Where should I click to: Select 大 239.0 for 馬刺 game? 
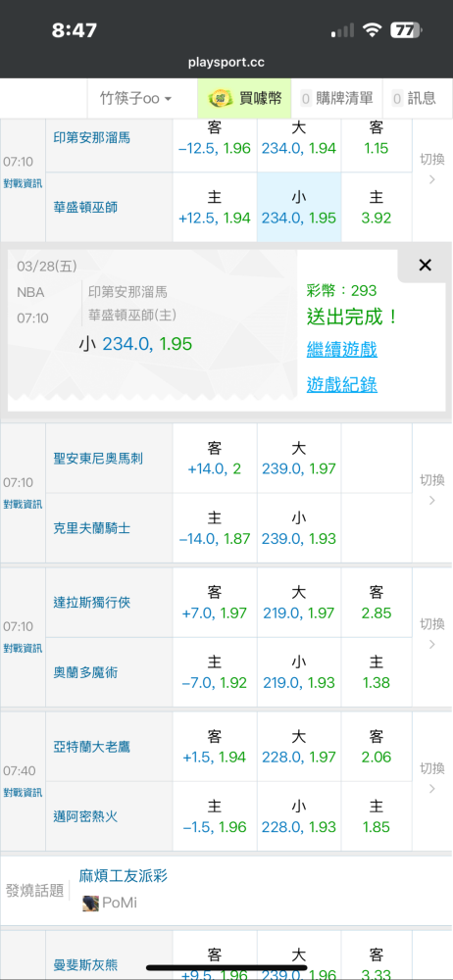(299, 459)
